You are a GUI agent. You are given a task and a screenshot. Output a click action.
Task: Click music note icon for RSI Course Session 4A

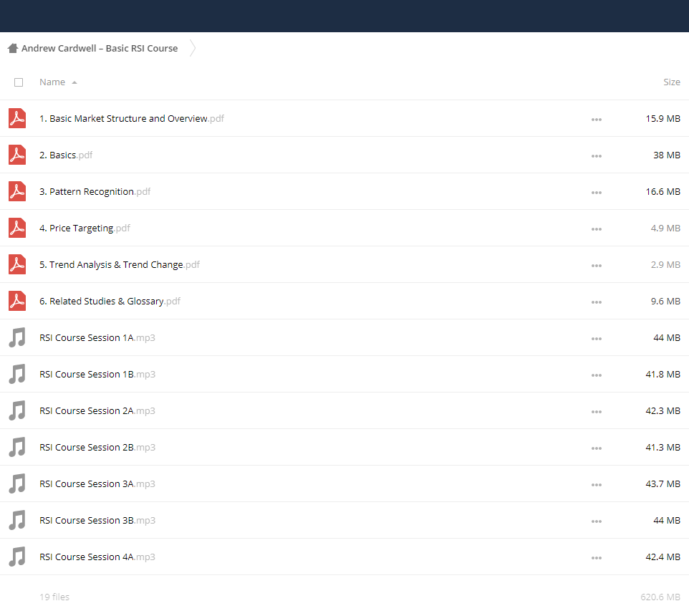click(17, 557)
